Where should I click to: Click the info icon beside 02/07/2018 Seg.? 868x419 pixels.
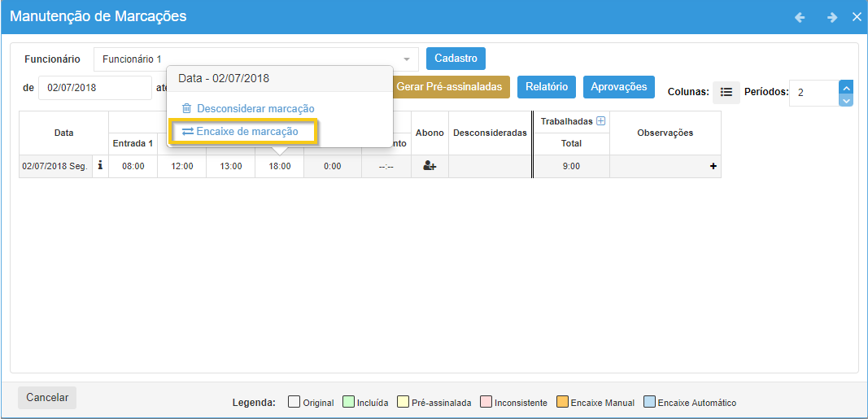tap(100, 165)
